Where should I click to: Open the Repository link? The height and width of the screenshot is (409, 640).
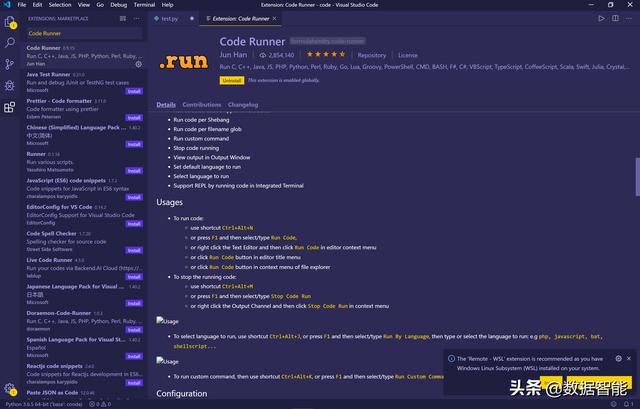pos(371,55)
